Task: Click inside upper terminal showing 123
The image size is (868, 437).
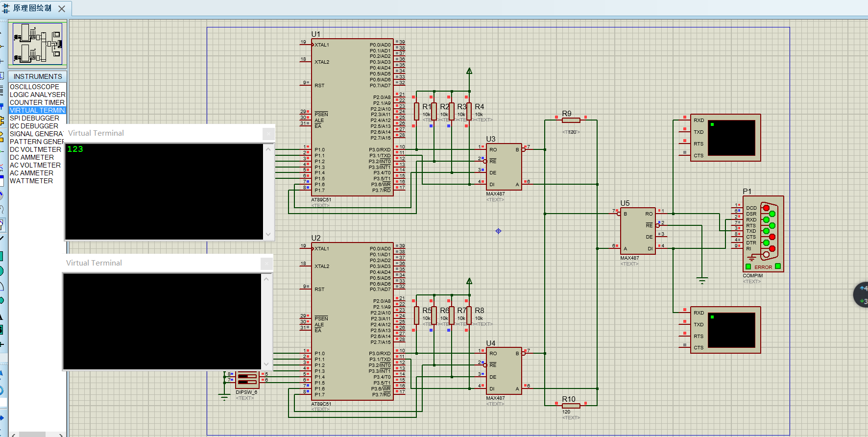Action: point(165,192)
